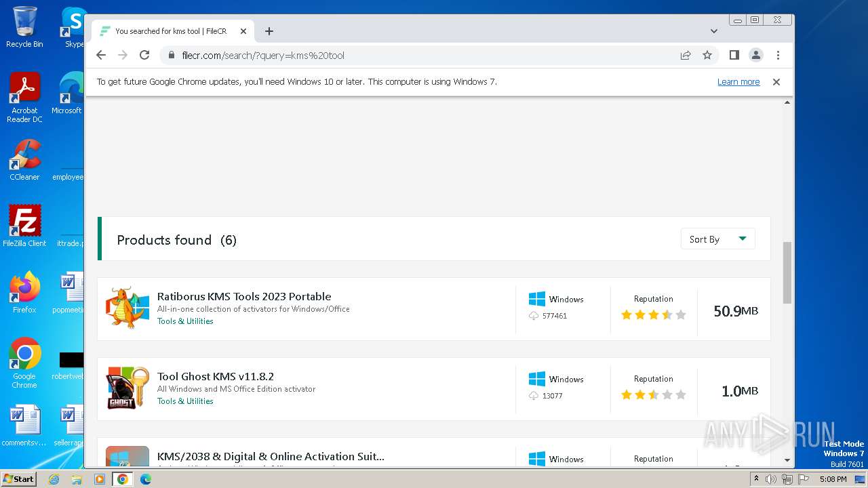
Task: Share this page via address bar icon
Action: 686,55
